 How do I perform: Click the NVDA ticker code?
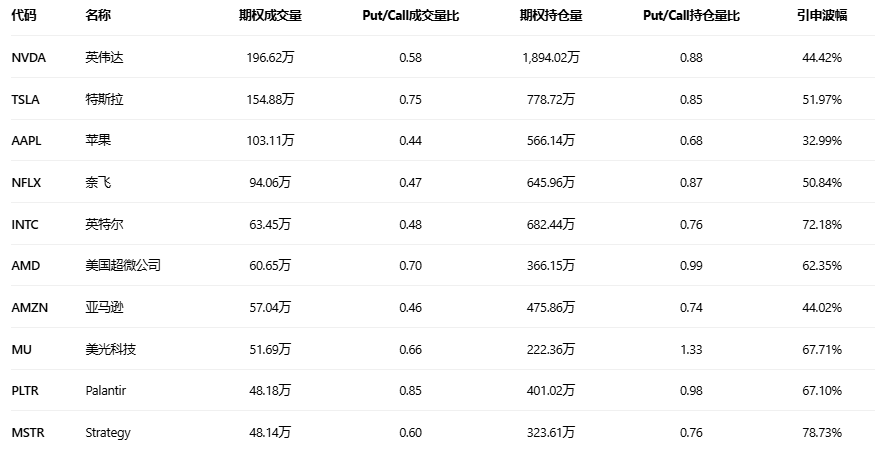(27, 58)
